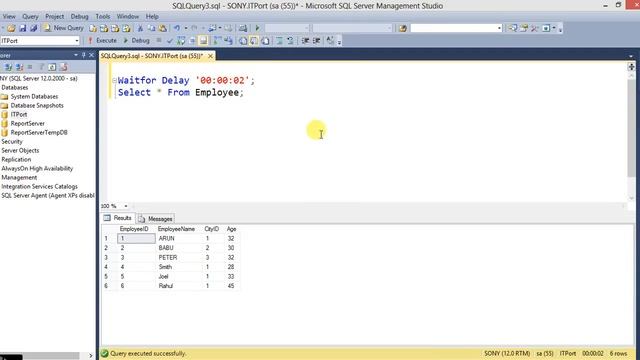Open the Help menu
This screenshot has width=640, height=360.
tap(152, 16)
